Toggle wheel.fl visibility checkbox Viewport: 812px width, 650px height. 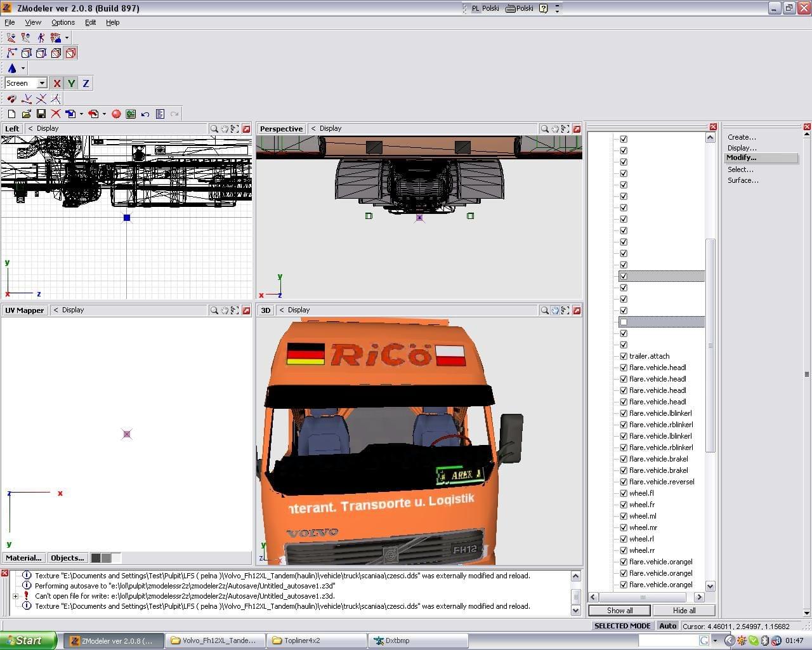624,493
